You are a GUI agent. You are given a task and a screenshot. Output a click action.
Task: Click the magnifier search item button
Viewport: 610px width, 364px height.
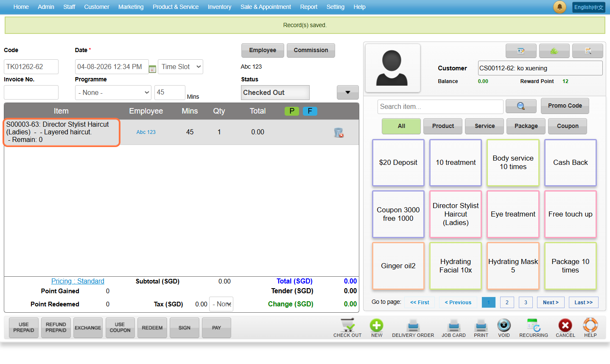click(x=521, y=106)
